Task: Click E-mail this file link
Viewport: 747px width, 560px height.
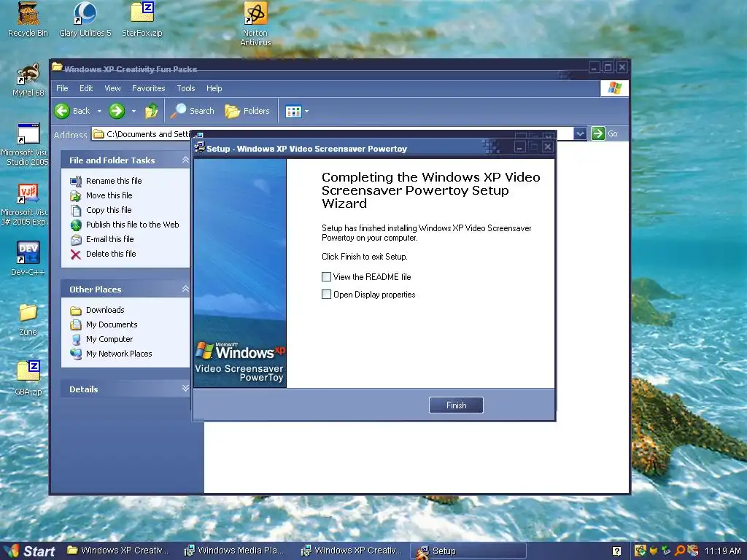Action: [109, 239]
